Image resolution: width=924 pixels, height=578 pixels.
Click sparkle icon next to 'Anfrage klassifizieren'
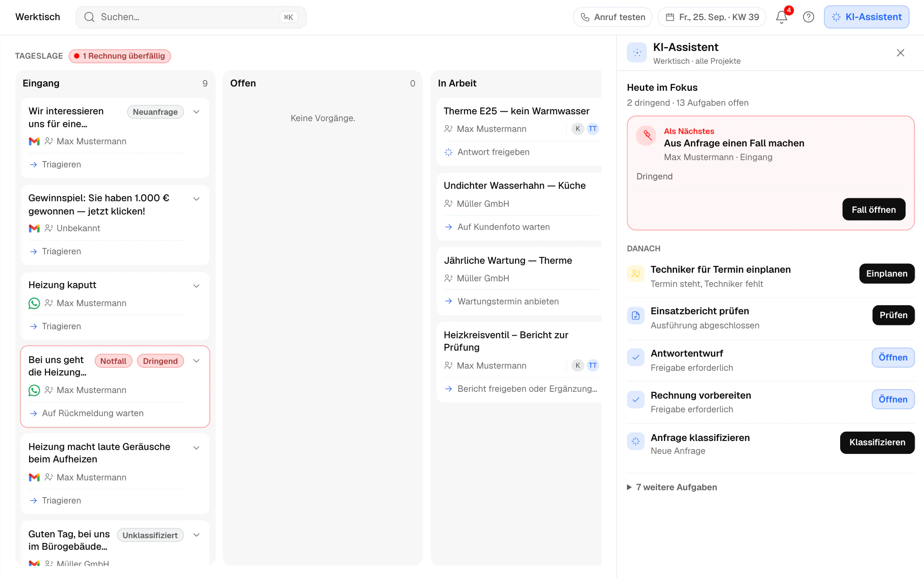click(636, 441)
